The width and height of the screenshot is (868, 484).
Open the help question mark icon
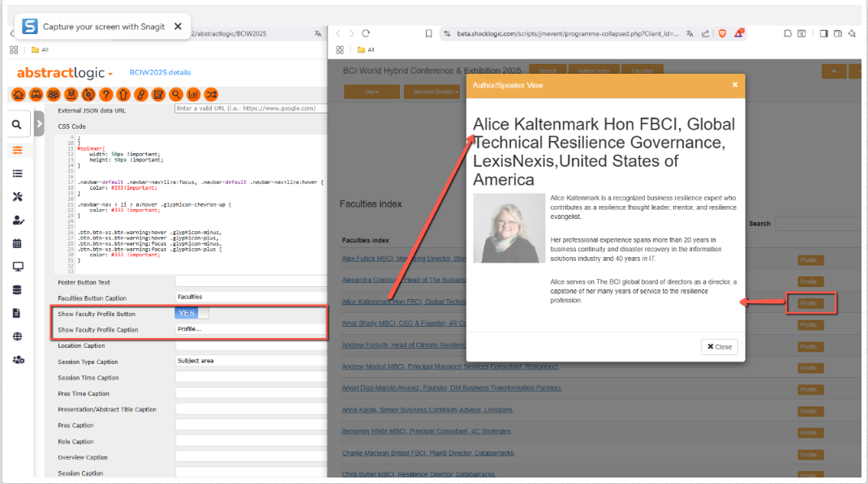click(106, 95)
